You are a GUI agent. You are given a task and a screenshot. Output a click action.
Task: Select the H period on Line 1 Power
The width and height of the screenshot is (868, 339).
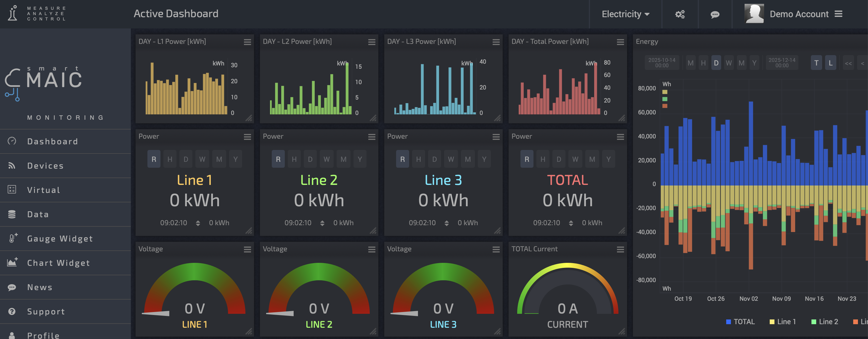170,159
